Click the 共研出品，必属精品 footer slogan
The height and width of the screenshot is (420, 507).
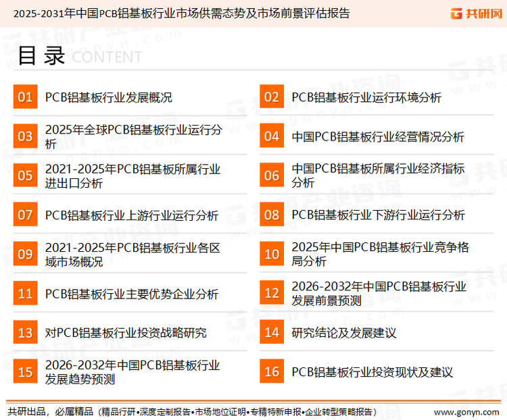(50, 412)
